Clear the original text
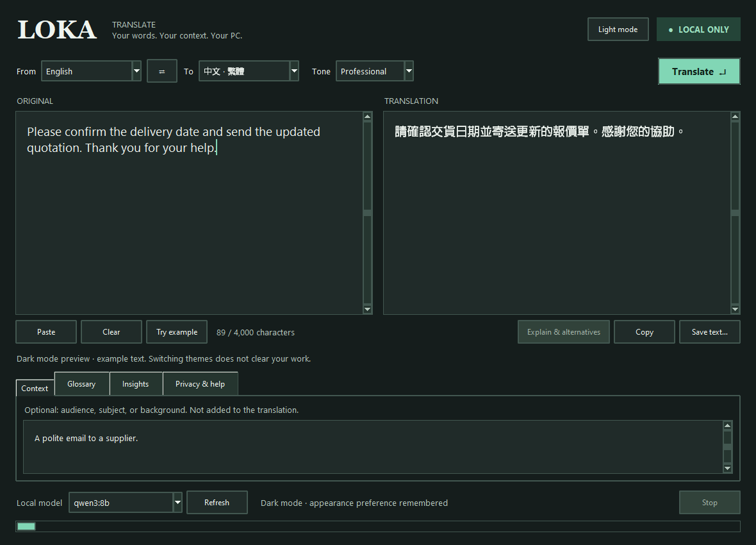The image size is (756, 545). pos(111,332)
